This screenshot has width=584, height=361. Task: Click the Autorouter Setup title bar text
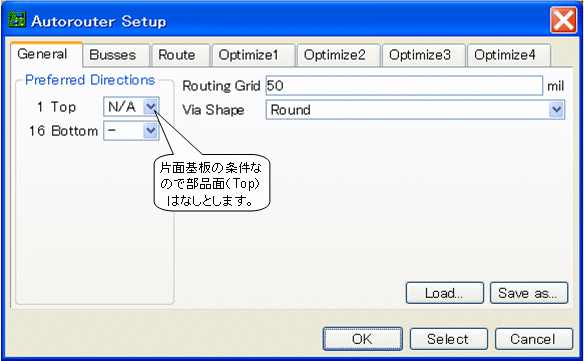[99, 21]
